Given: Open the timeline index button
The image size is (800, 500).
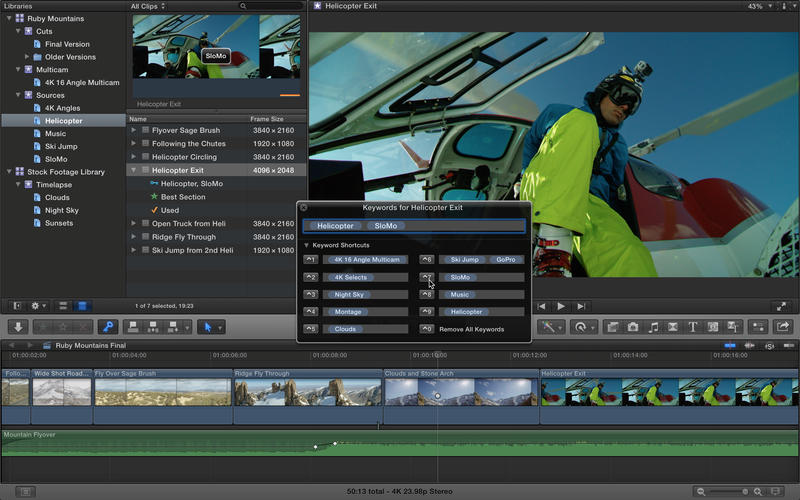Looking at the screenshot, I should [25, 491].
